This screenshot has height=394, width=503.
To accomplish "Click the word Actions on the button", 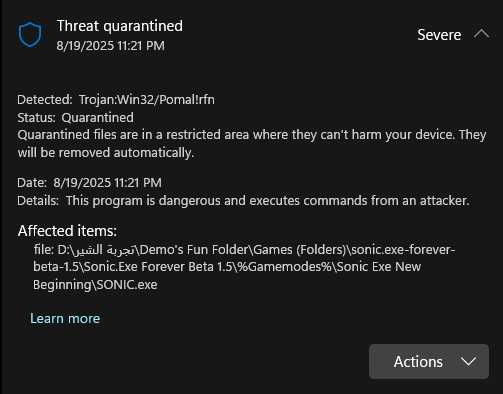I will [x=418, y=362].
